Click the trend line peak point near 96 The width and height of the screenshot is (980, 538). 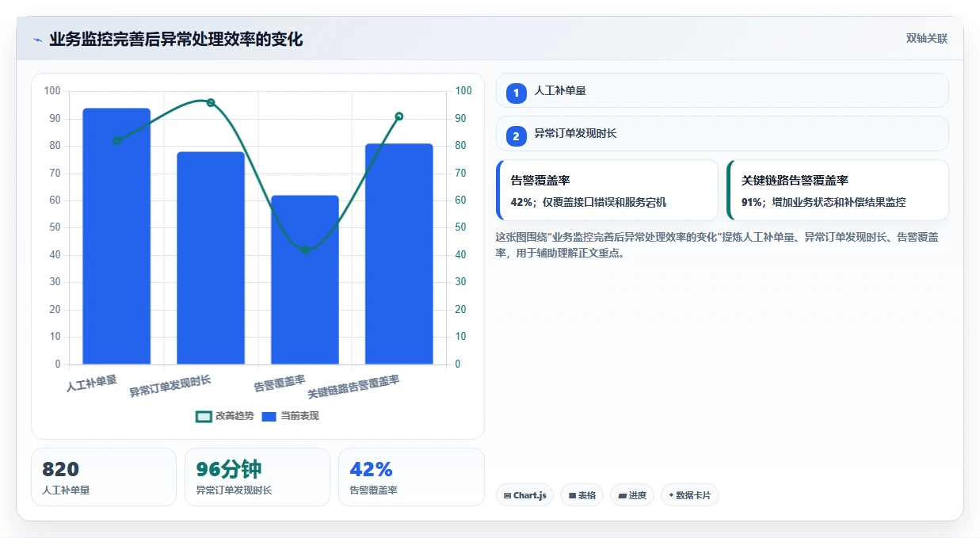[x=211, y=102]
